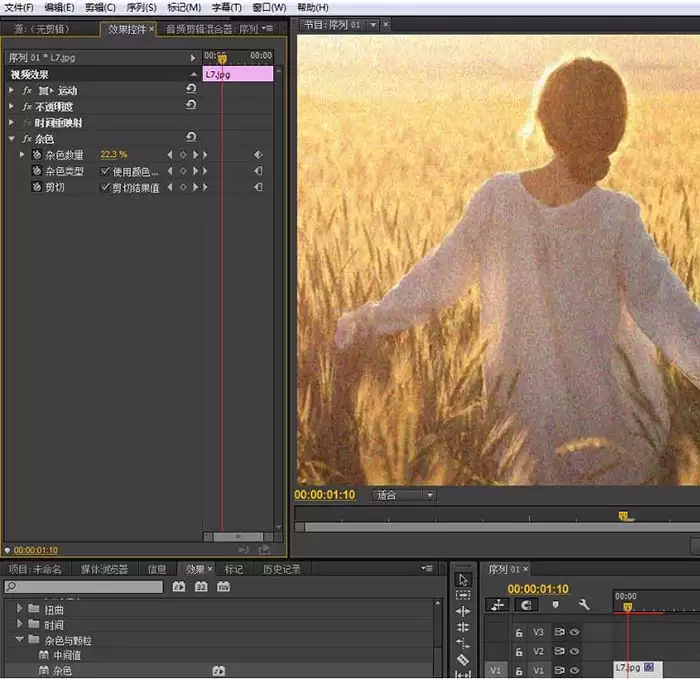The height and width of the screenshot is (679, 700).
Task: Uncheck the 使用颜色 checkbox
Action: [106, 171]
